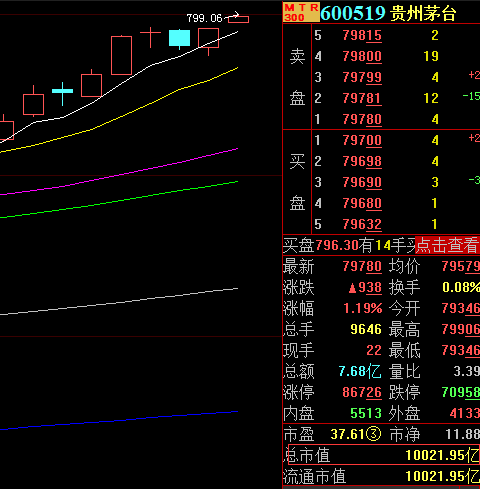Click buy level 1 price 79700
Viewport: 480px width, 489px height.
pos(362,140)
